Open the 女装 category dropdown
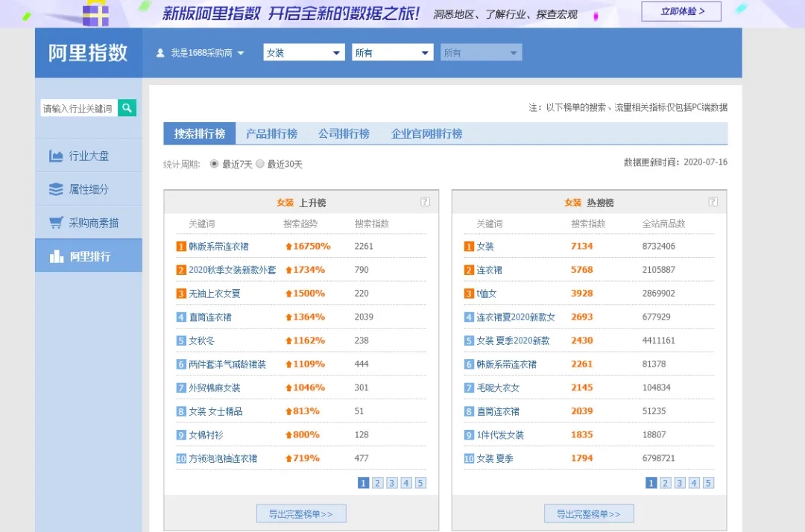This screenshot has height=532, width=805. click(x=304, y=52)
